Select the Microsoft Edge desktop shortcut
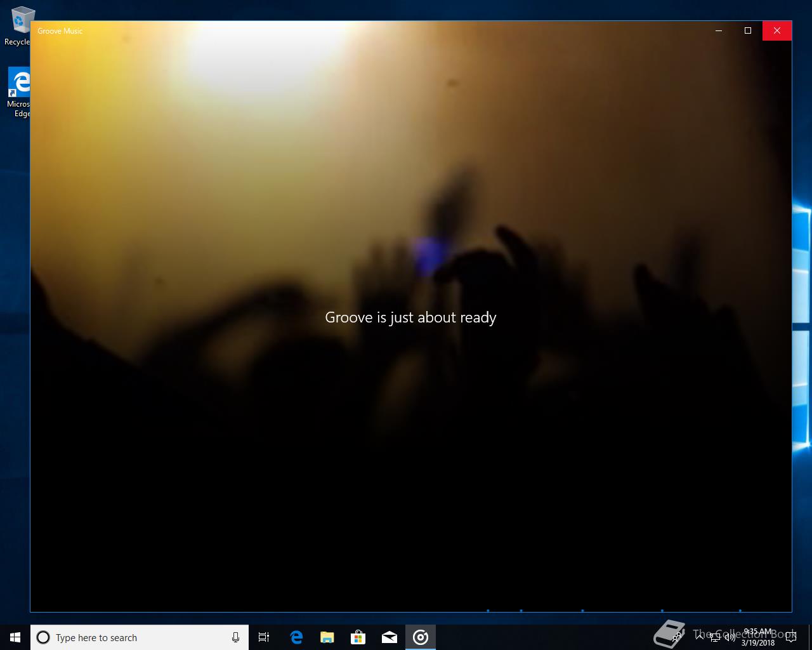812x650 pixels. [x=19, y=93]
